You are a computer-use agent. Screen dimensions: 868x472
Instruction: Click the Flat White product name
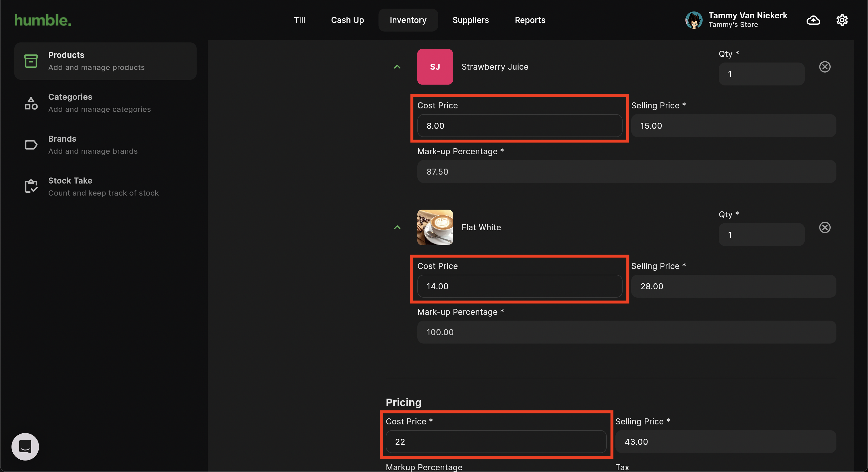[x=481, y=227]
